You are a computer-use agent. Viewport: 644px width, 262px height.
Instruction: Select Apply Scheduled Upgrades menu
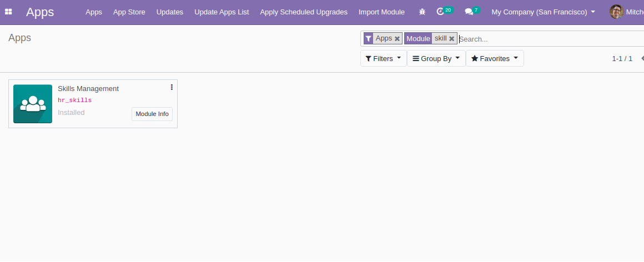click(304, 12)
